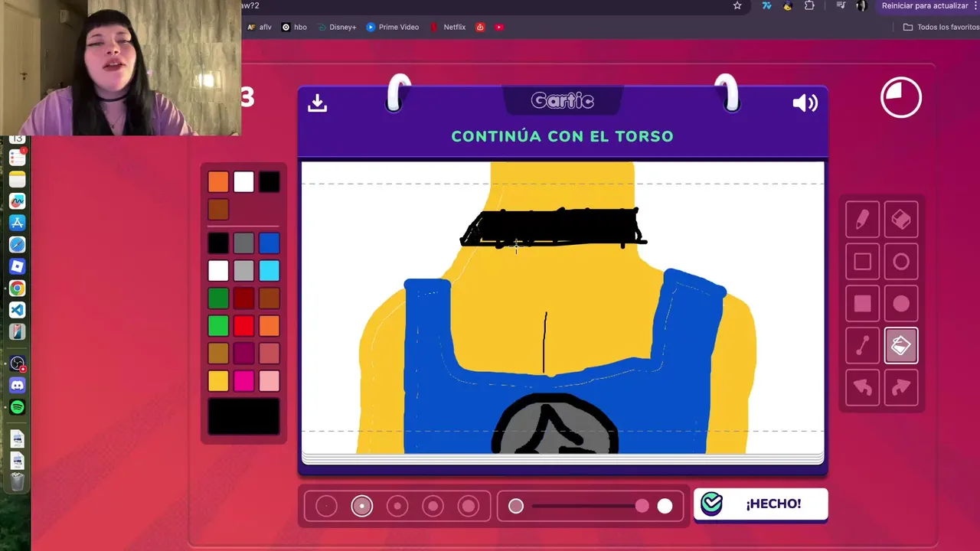This screenshot has width=980, height=551.
Task: Open the Prime Video bookmark
Action: click(x=393, y=27)
